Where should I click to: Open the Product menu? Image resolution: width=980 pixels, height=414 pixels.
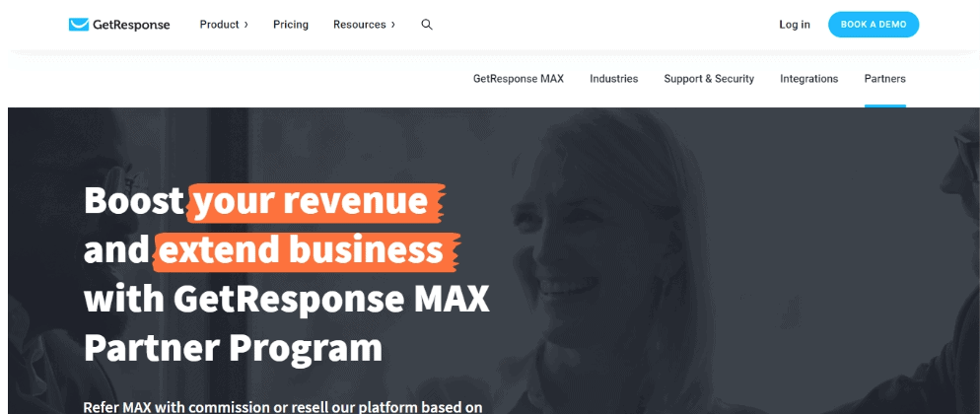click(220, 25)
